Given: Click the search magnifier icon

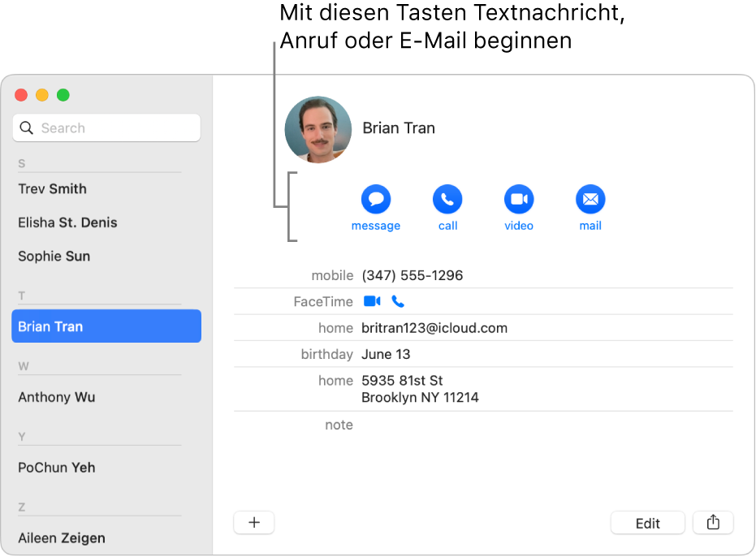Looking at the screenshot, I should click(x=26, y=127).
